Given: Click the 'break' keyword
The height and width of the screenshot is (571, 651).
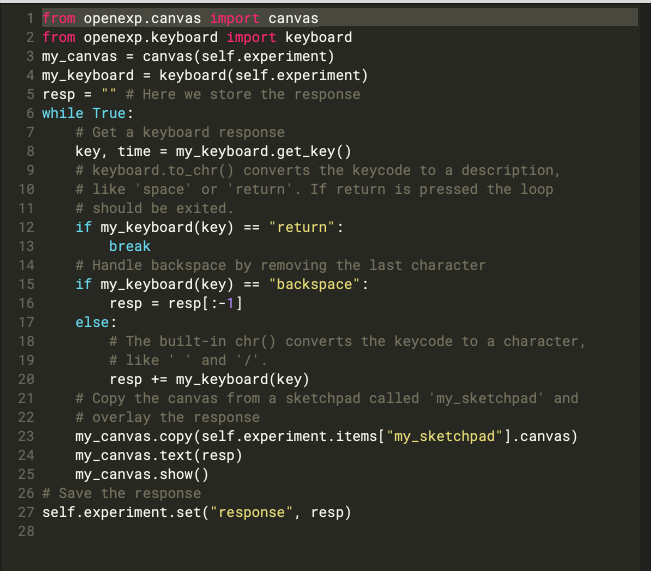Looking at the screenshot, I should click(130, 246).
